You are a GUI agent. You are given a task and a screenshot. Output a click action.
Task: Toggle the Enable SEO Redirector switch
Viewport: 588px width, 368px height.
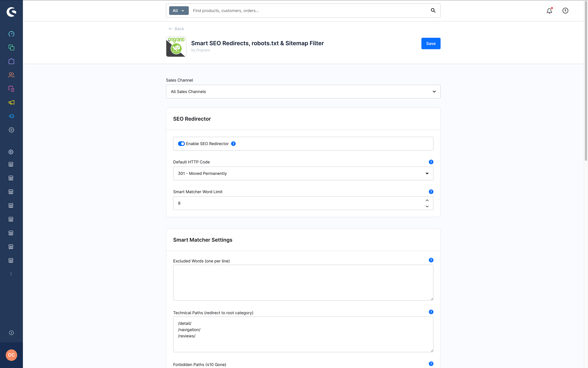point(181,144)
